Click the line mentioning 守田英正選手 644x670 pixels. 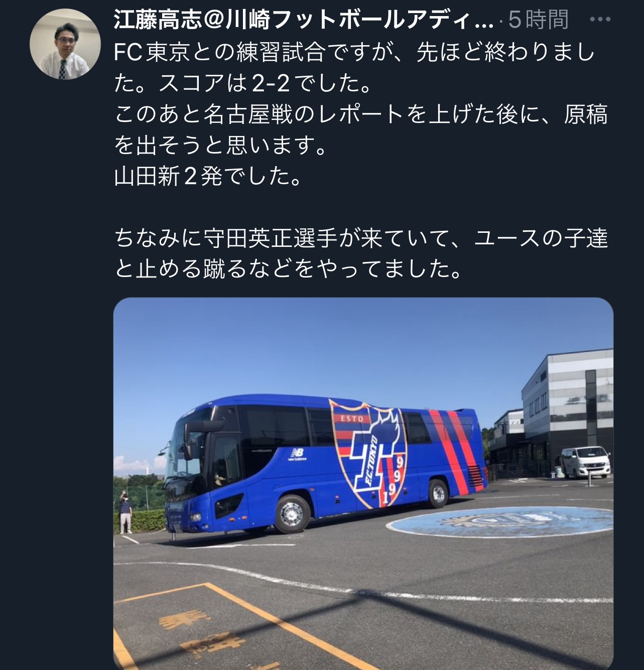coord(361,238)
